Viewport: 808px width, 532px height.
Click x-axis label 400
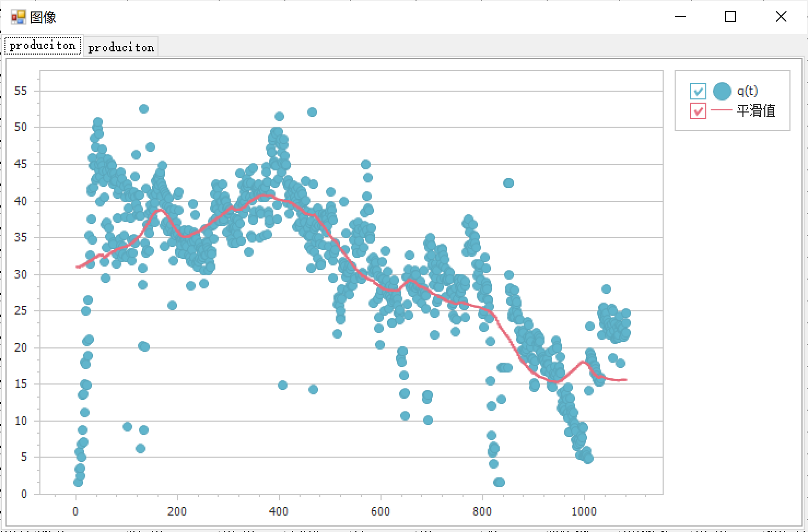point(279,512)
